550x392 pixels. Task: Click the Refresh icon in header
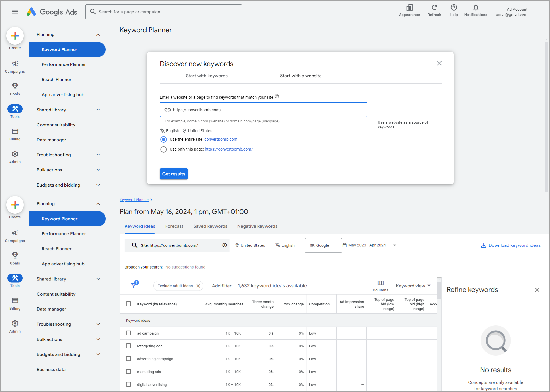click(x=434, y=7)
